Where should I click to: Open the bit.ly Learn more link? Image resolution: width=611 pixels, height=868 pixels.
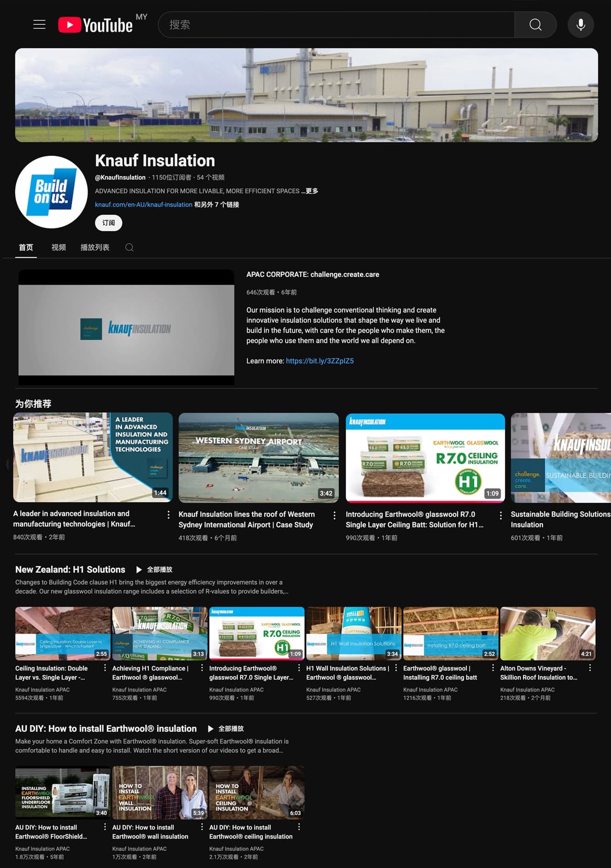click(320, 361)
